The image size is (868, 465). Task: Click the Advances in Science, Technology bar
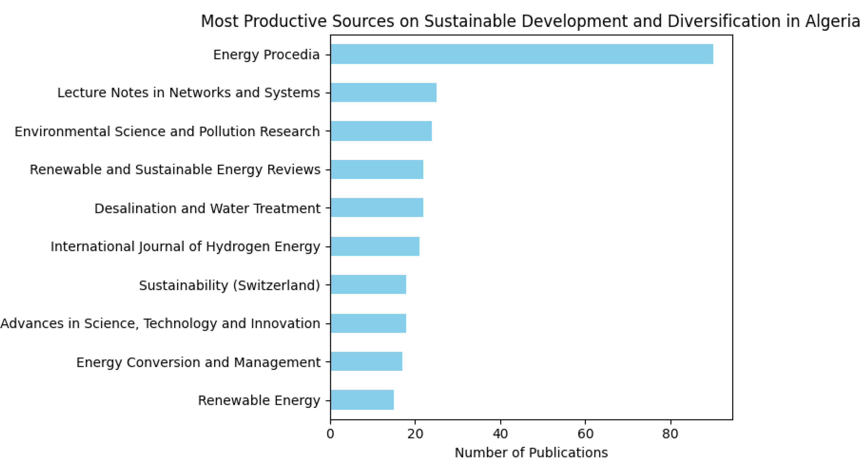(368, 323)
